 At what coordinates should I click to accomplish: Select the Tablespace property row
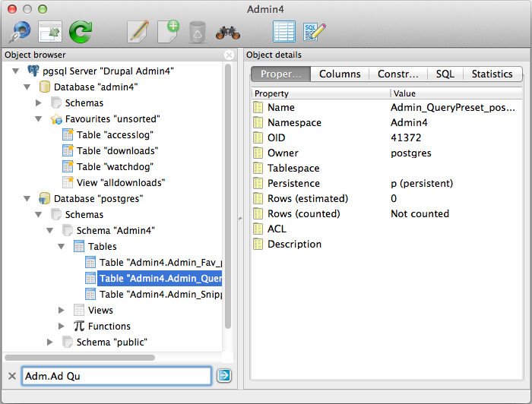coord(387,168)
